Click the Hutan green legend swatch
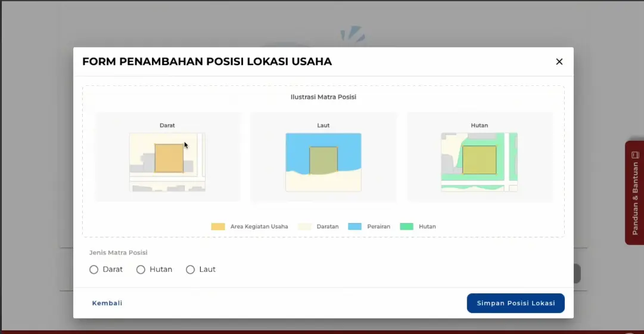 (x=407, y=227)
